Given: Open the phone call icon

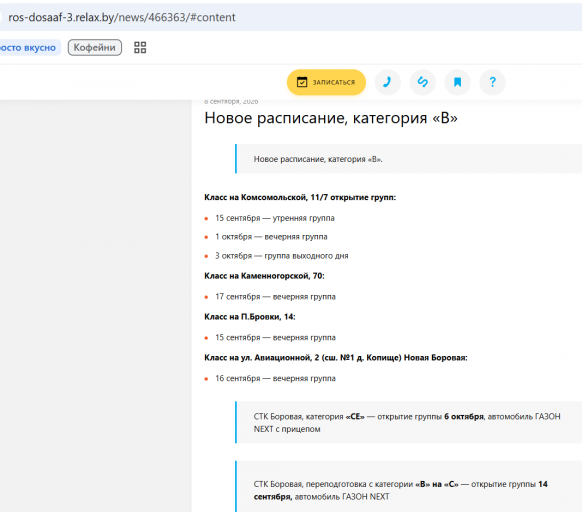Looking at the screenshot, I should 388,82.
